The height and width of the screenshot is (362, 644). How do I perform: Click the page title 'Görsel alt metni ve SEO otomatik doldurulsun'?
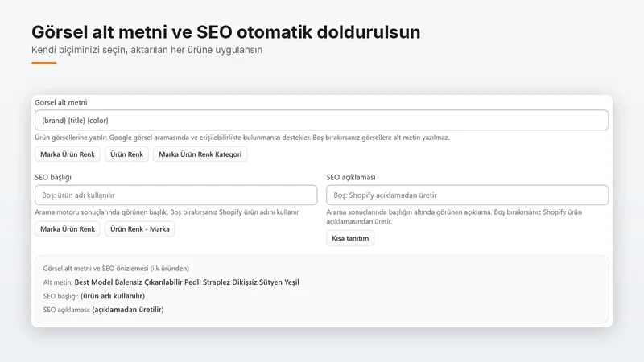226,32
